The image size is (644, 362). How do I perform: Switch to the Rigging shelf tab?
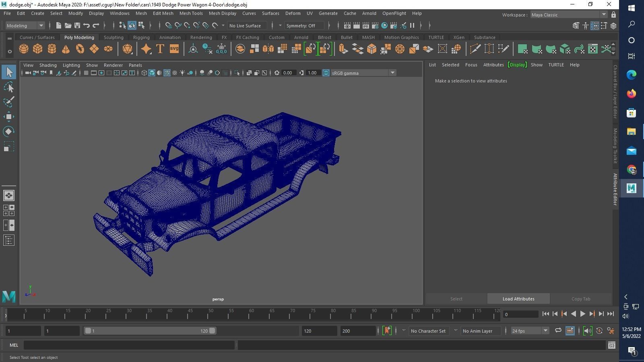click(141, 37)
